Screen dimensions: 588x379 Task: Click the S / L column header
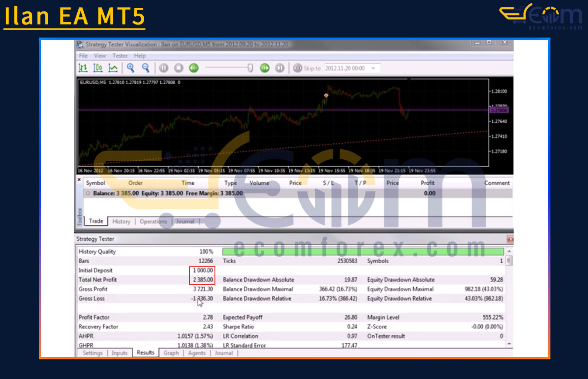click(x=328, y=183)
